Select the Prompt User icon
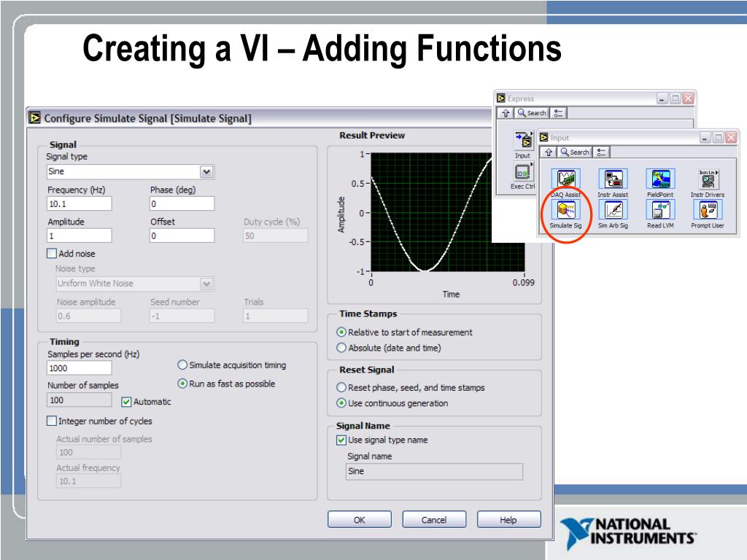Viewport: 747px width, 560px height. click(x=708, y=210)
